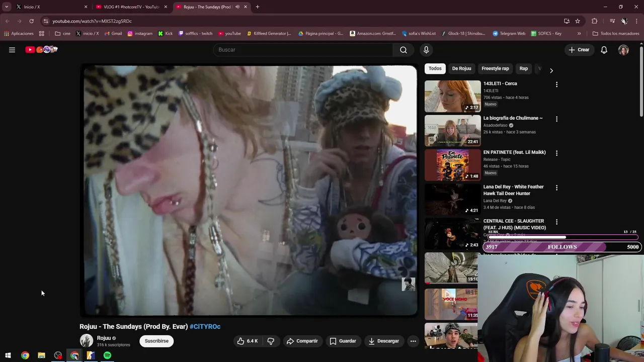The width and height of the screenshot is (644, 362).
Task: Open the Crear dropdown
Action: click(579, 50)
